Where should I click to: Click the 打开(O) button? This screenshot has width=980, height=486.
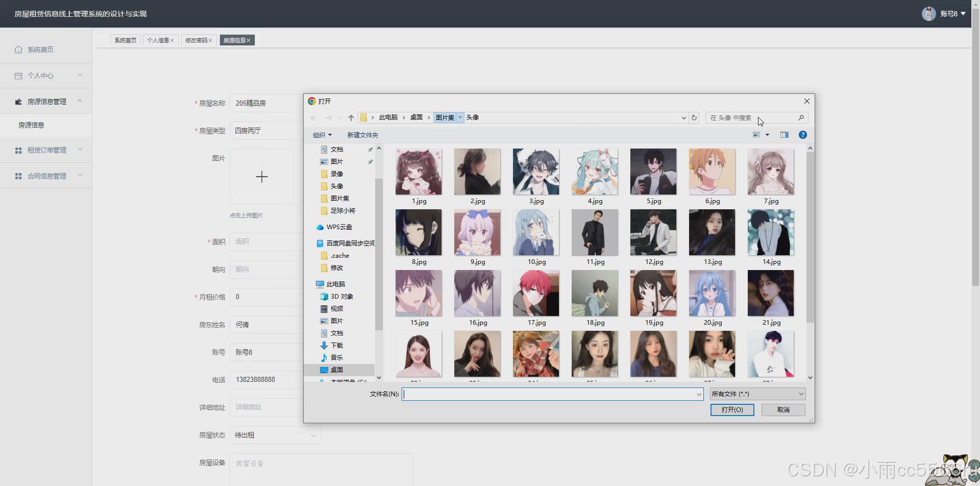(x=732, y=410)
